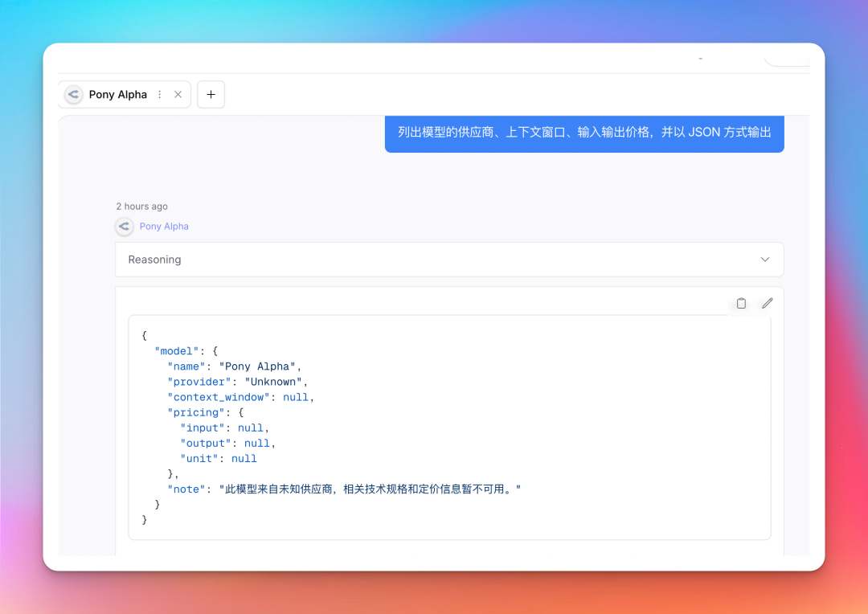This screenshot has height=614, width=868.
Task: Click the Pony Alpha sender name link
Action: (x=164, y=226)
